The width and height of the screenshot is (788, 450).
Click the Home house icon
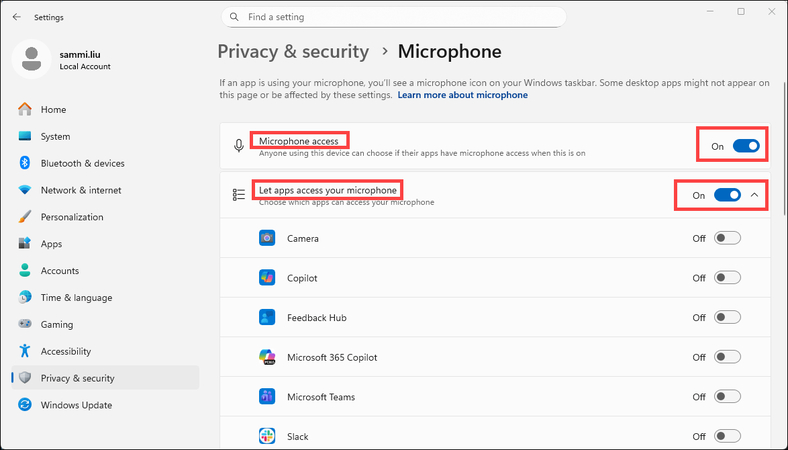tap(25, 109)
